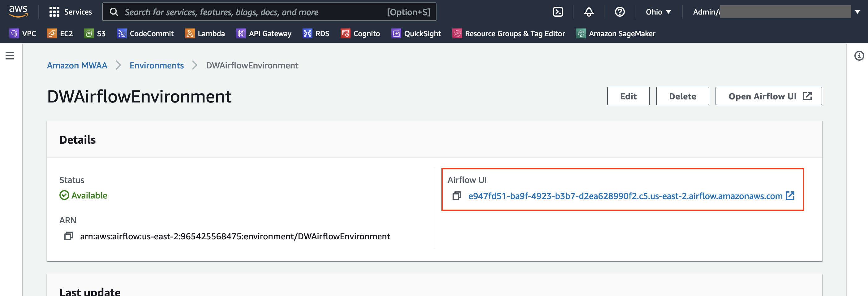Click the DWAirflowEnvironment page title

pos(139,96)
